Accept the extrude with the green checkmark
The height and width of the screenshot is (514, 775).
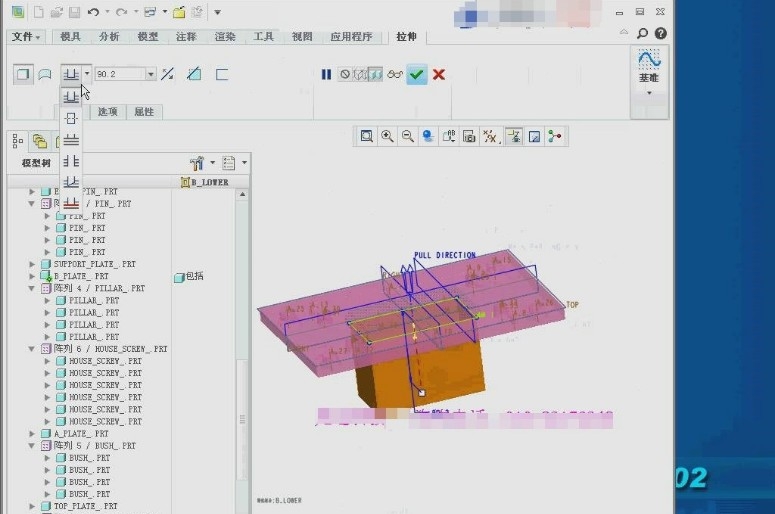(x=417, y=75)
